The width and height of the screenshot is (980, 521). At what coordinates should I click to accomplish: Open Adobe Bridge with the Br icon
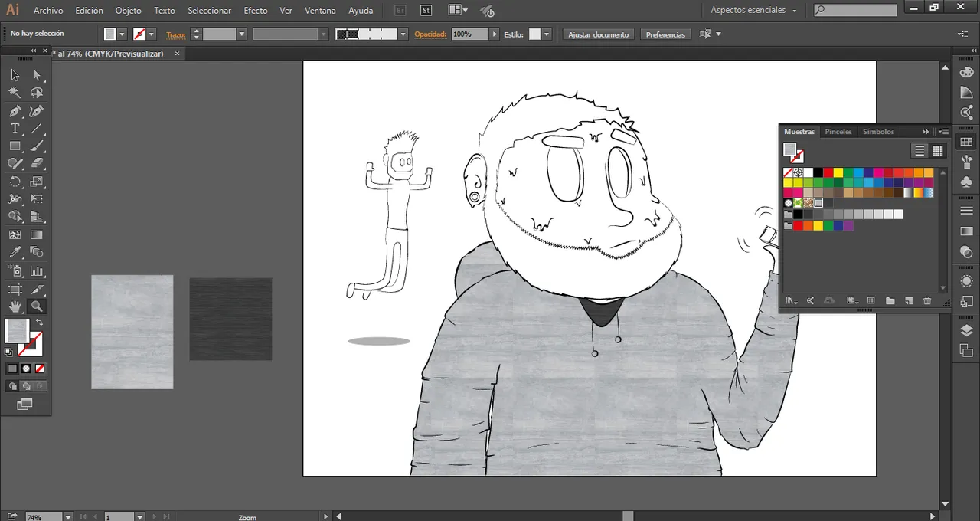[400, 11]
